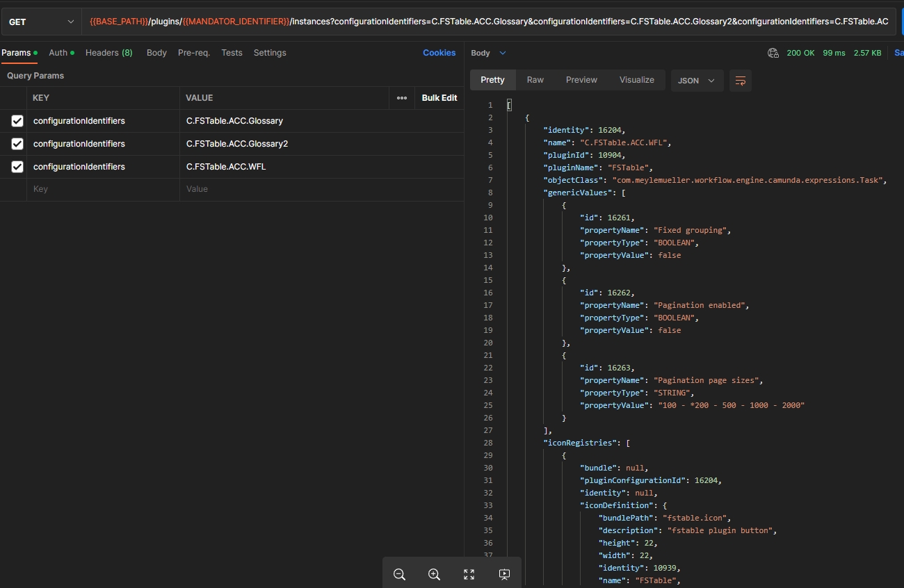This screenshot has width=904, height=588.
Task: Click the Bulk Edit button
Action: [439, 98]
